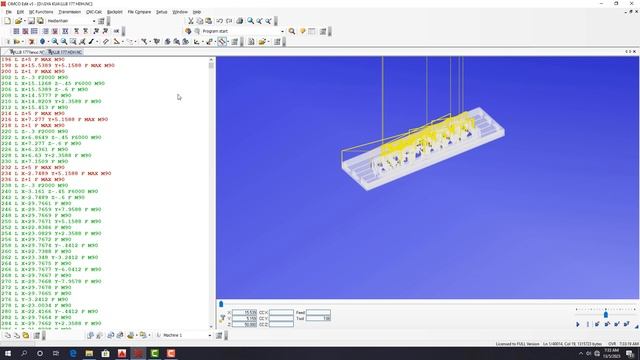The height and width of the screenshot is (360, 640).
Task: Switch to the second LLB 177 HDH.NC tab
Action: click(x=65, y=52)
